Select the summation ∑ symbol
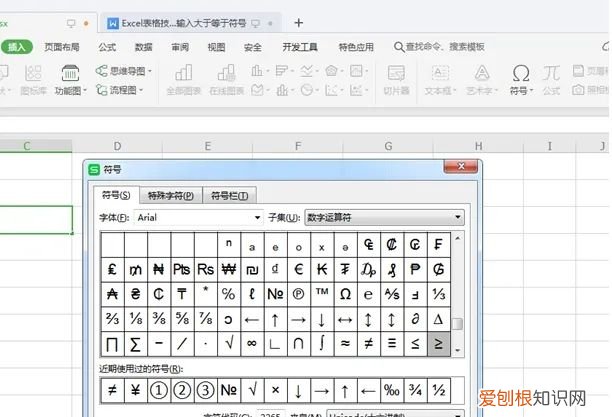Screen dimensions: 612x417 [x=135, y=344]
